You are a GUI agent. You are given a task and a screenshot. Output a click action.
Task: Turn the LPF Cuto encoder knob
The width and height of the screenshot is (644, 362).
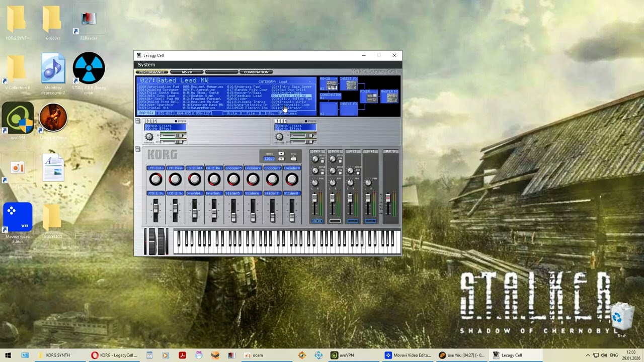[x=155, y=179]
